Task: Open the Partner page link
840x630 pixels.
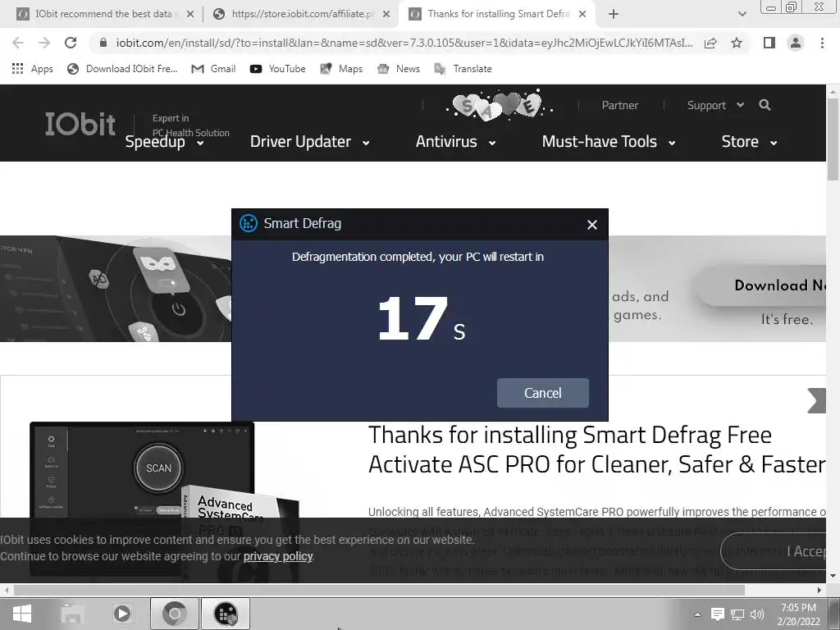Action: coord(620,105)
